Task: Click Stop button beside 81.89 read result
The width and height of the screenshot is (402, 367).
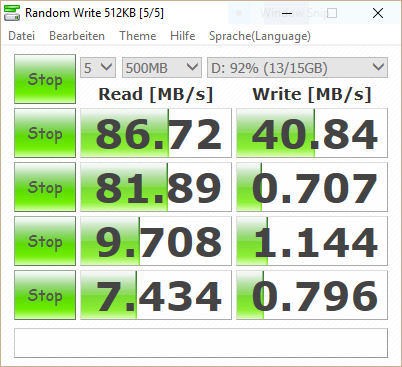Action: pos(45,187)
